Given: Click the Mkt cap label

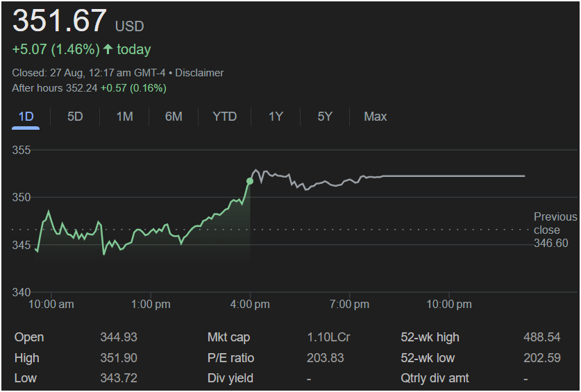Looking at the screenshot, I should pos(228,337).
